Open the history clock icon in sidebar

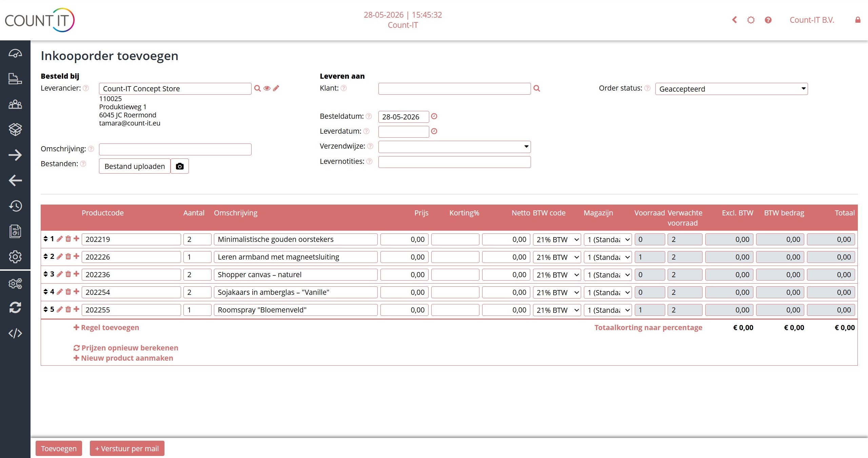tap(15, 206)
